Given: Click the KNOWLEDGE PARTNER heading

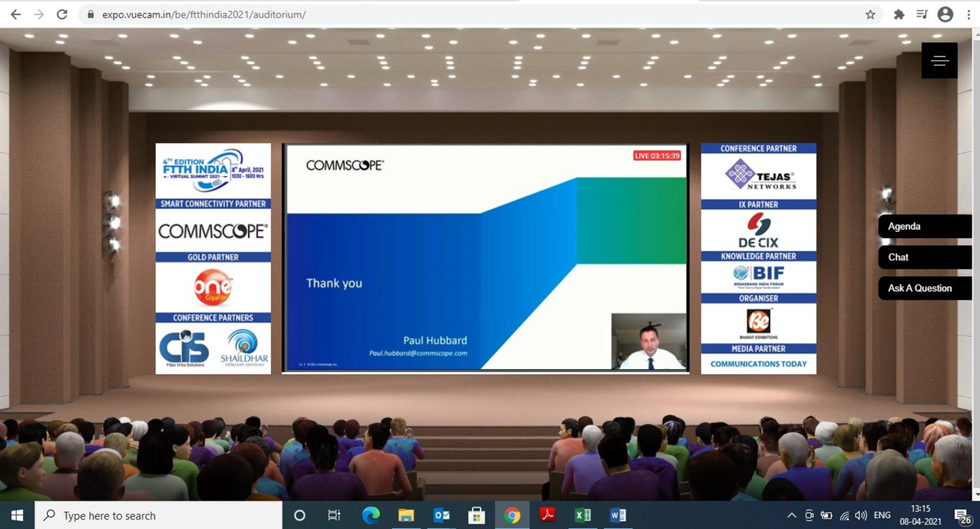Looking at the screenshot, I should coord(759,256).
